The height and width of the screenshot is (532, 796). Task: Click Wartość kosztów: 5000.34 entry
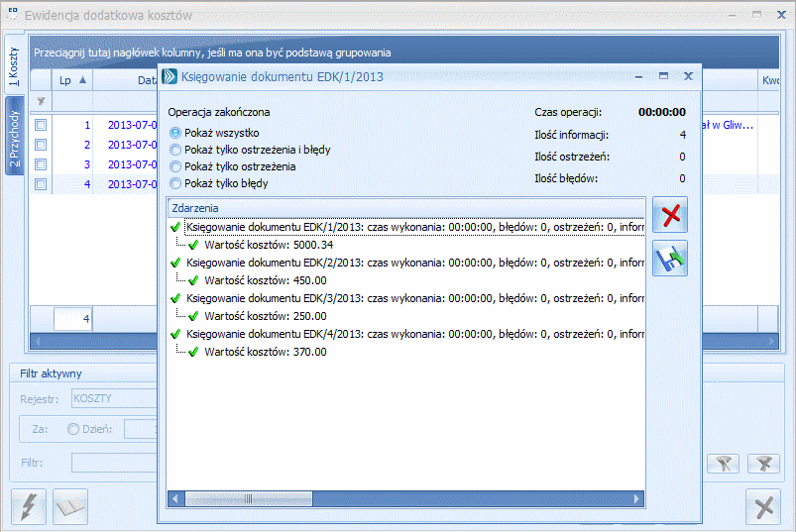coord(269,245)
